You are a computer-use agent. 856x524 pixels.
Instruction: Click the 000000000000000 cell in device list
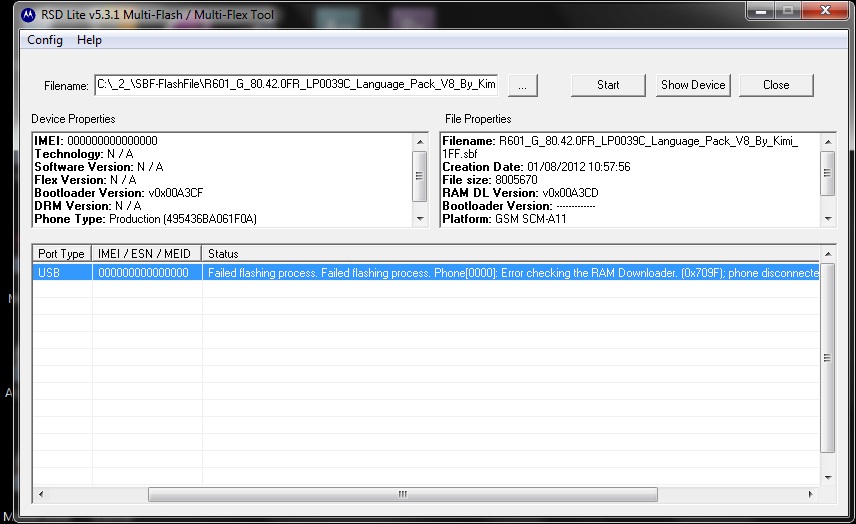(x=147, y=272)
